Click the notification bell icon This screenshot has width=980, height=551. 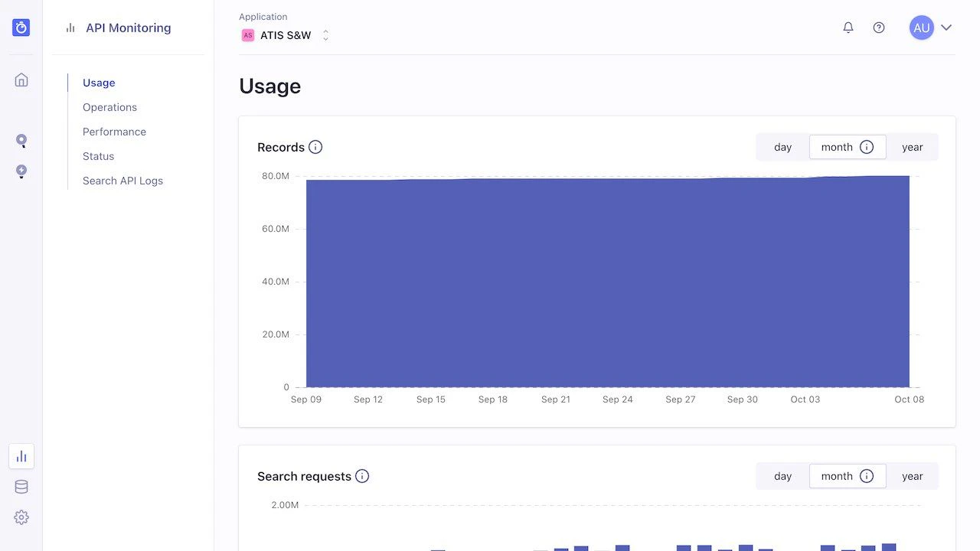848,27
